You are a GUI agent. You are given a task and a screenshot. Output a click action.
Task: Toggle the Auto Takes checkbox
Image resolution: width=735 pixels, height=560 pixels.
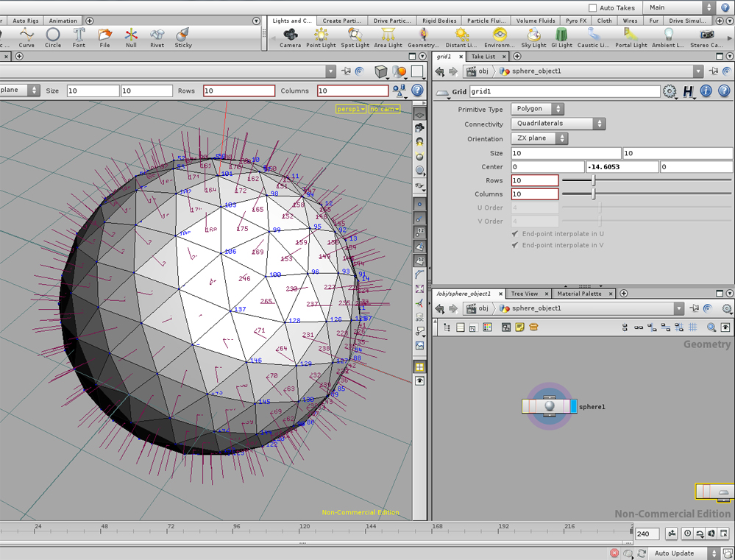592,8
